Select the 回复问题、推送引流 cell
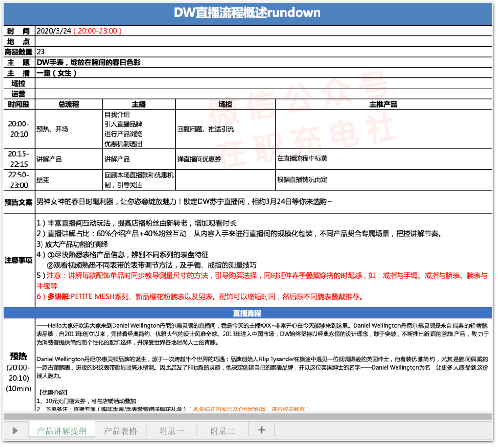This screenshot has height=448, width=498. coord(225,129)
